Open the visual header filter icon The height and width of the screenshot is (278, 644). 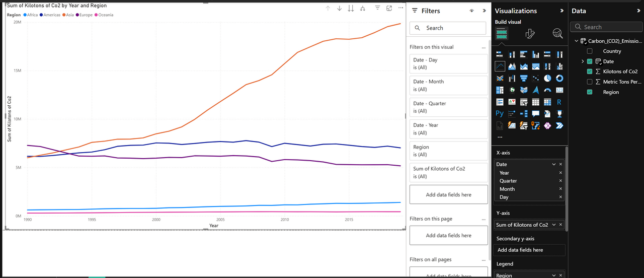pyautogui.click(x=377, y=8)
